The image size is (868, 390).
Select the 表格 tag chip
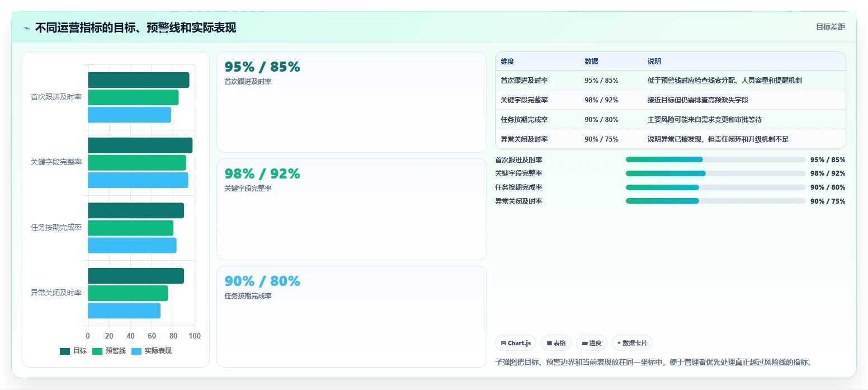pos(556,343)
